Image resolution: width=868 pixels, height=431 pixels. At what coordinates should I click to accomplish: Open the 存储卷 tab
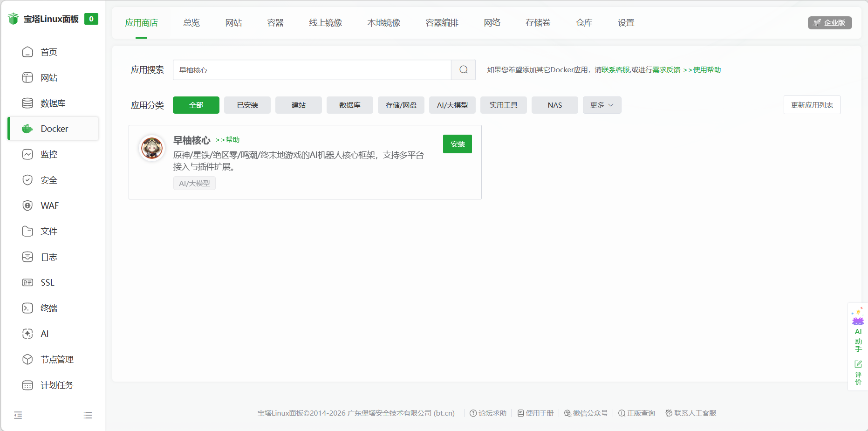[538, 23]
